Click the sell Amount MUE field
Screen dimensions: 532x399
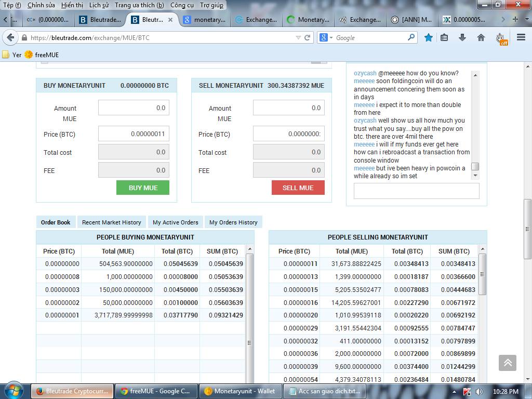[x=289, y=108]
